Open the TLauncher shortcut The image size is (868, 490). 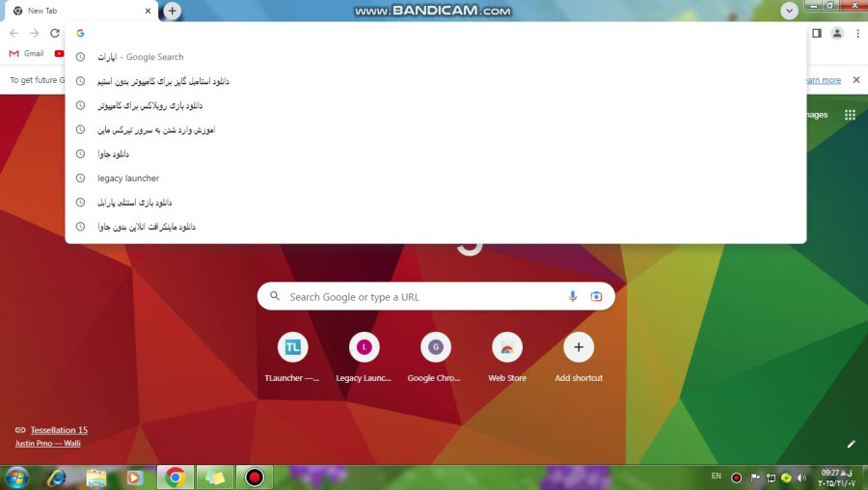292,357
